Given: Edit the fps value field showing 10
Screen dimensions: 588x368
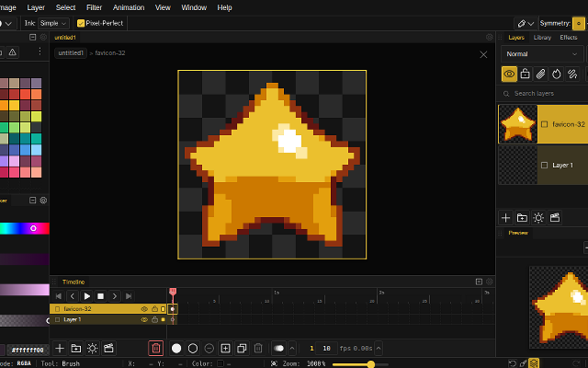Looking at the screenshot, I should coord(327,349).
